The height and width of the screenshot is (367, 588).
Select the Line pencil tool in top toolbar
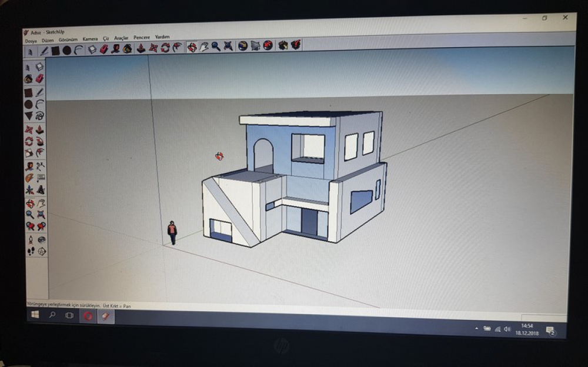point(44,51)
